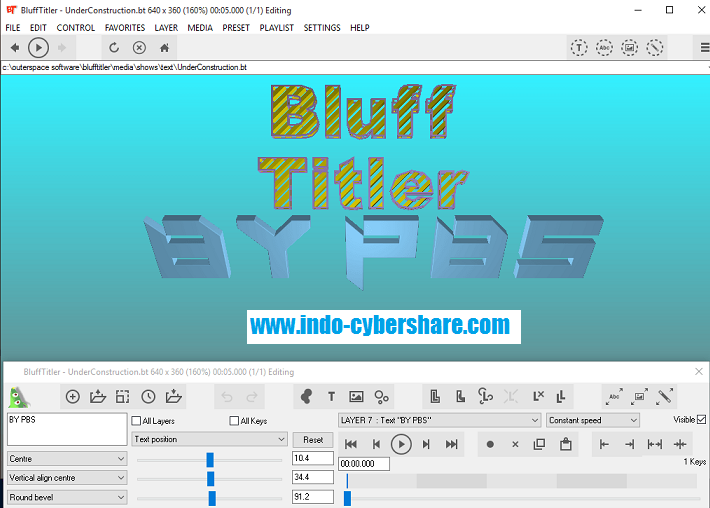Click the redo arrow icon
The height and width of the screenshot is (508, 710).
252,397
